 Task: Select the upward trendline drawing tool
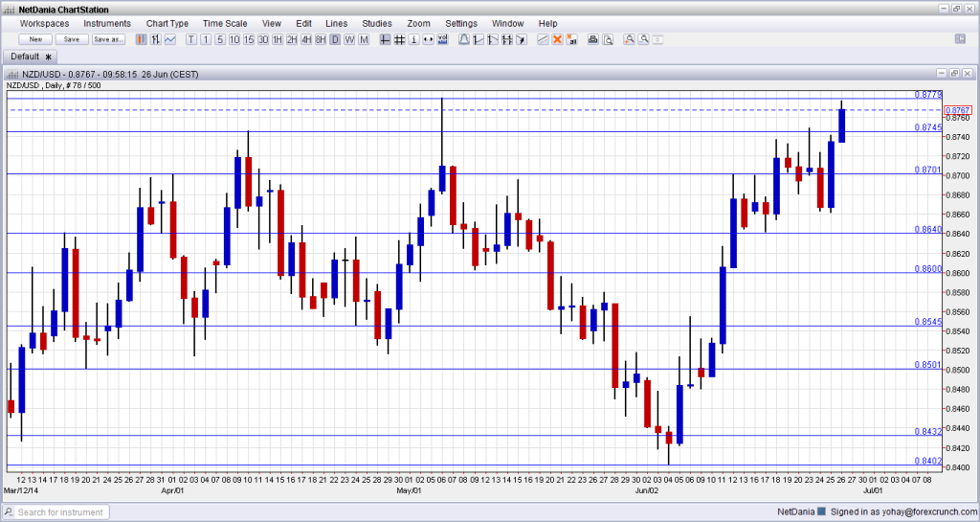coord(479,39)
